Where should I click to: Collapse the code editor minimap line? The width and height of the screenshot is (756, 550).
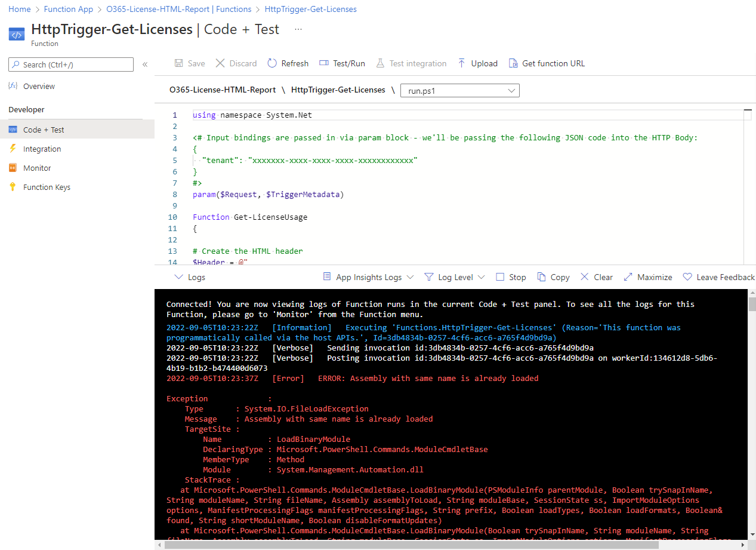pyautogui.click(x=749, y=110)
